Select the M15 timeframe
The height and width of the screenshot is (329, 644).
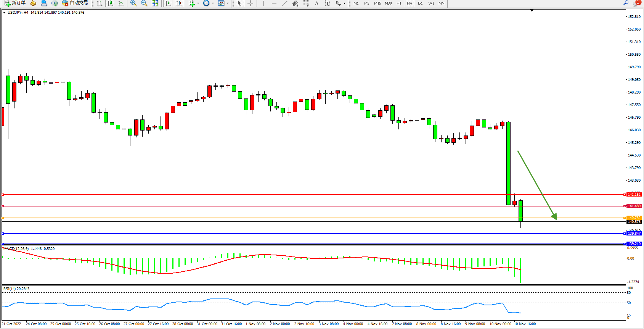click(x=377, y=3)
